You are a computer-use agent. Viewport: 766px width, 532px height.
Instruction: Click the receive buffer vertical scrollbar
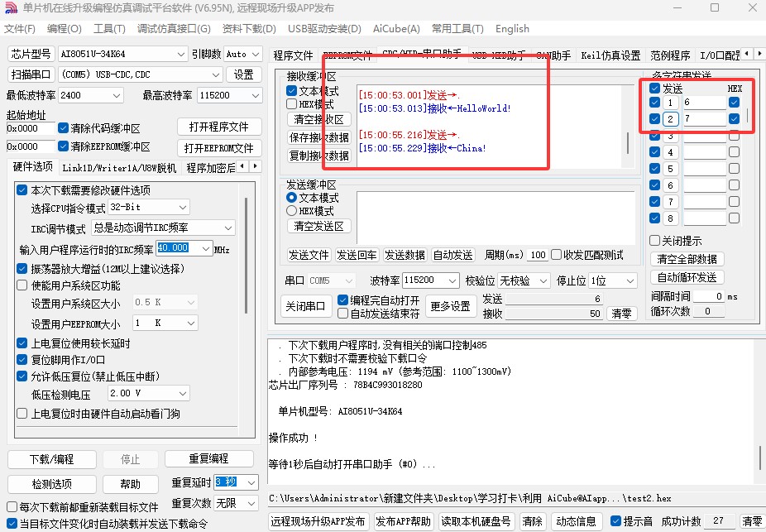coord(628,142)
